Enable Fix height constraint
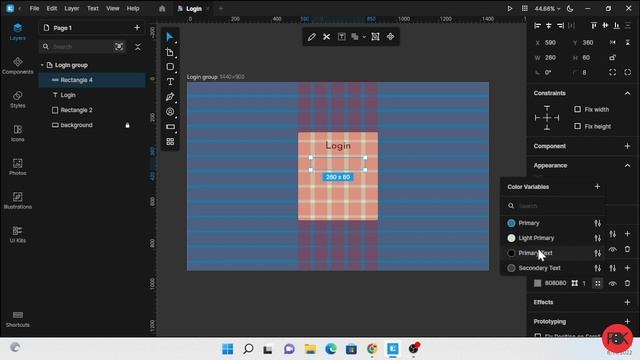 click(x=577, y=126)
